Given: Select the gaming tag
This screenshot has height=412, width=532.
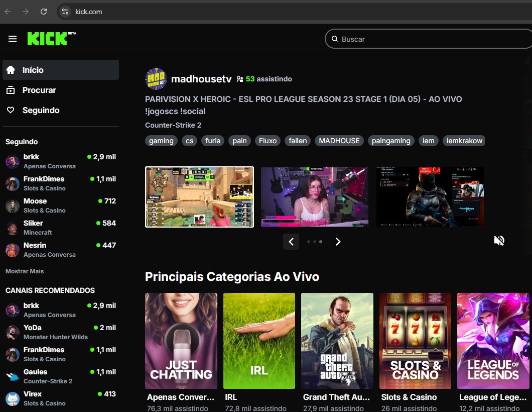Looking at the screenshot, I should tap(161, 141).
